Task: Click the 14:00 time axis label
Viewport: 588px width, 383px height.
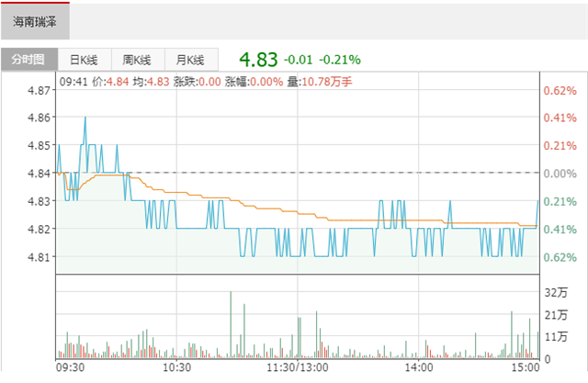Action: [x=419, y=367]
